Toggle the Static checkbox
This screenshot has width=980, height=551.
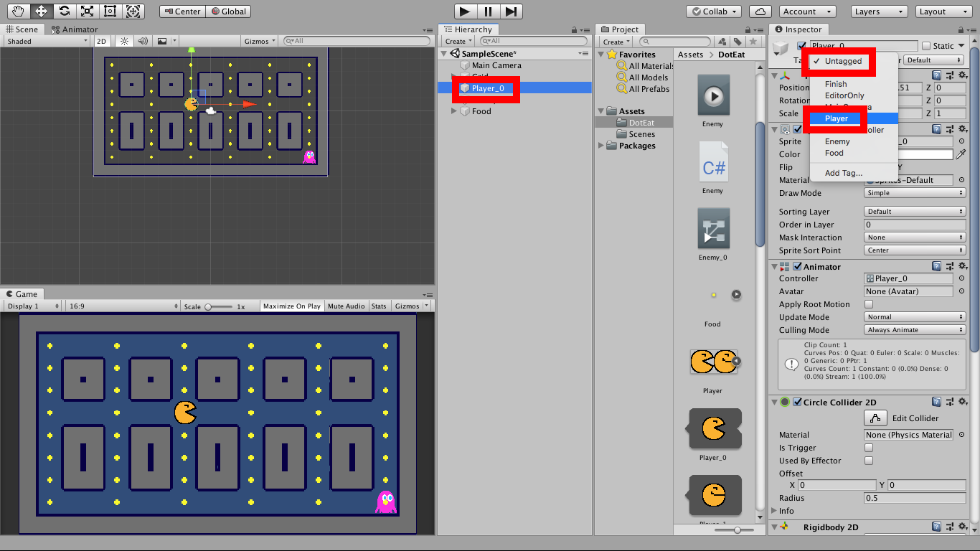point(926,46)
